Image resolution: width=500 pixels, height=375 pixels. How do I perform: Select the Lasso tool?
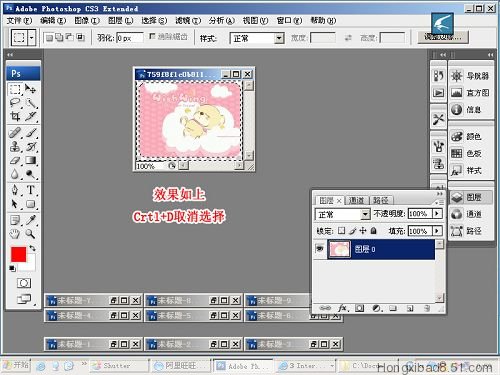15,103
